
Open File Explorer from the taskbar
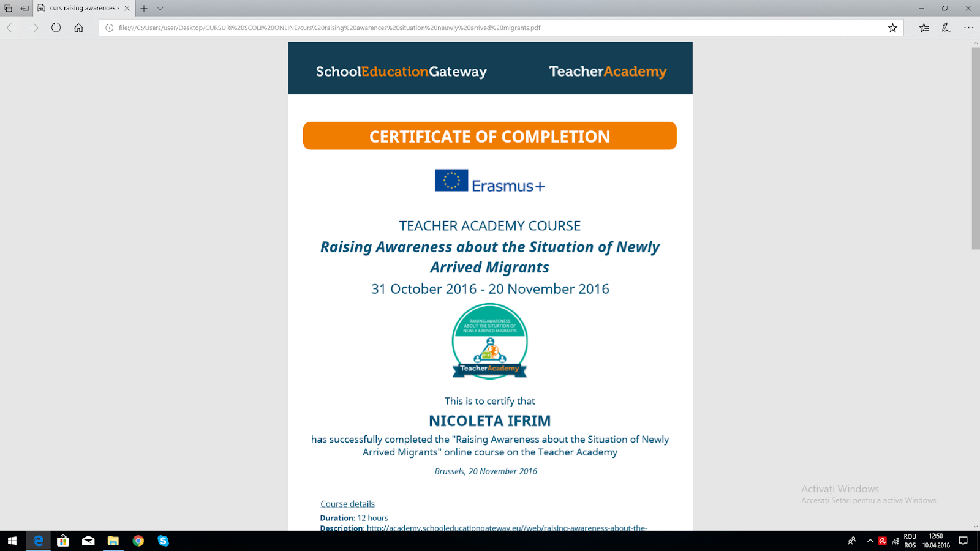[113, 541]
